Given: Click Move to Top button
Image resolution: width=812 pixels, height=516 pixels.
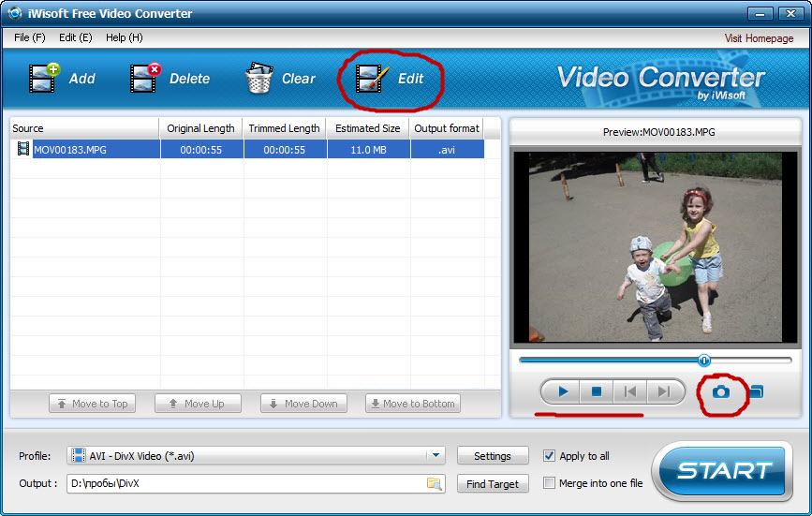Looking at the screenshot, I should click(92, 404).
